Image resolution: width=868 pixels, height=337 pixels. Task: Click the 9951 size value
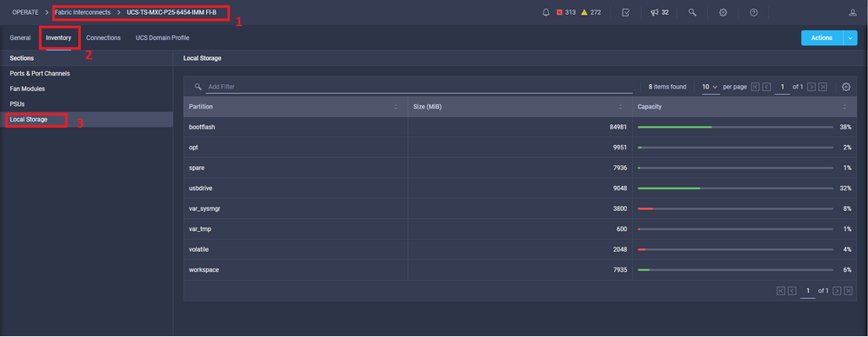(x=620, y=148)
